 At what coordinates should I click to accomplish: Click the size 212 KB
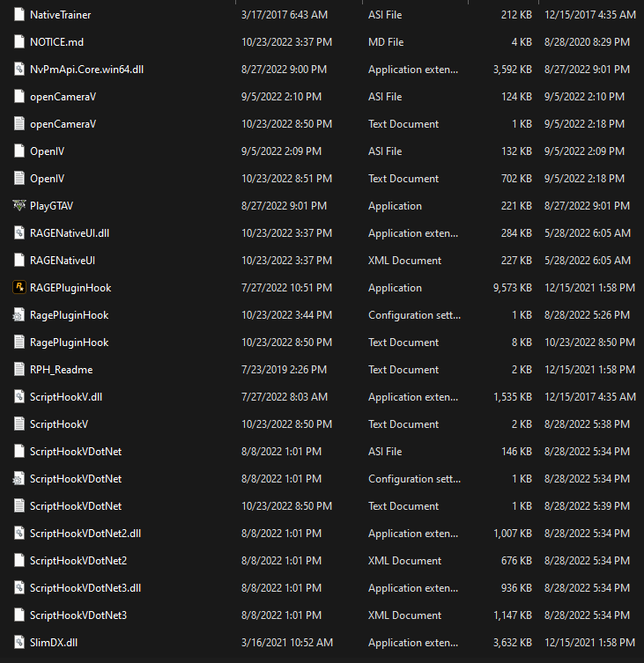tap(516, 15)
